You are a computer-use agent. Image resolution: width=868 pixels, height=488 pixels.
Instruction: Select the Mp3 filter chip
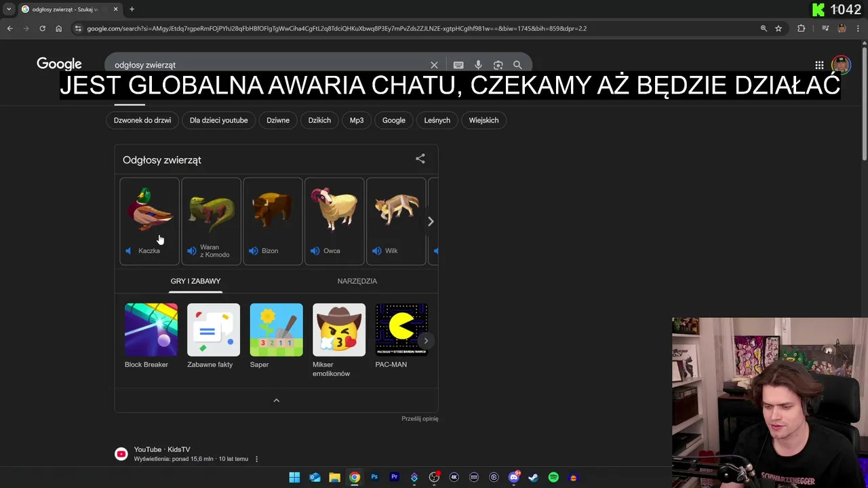coord(357,120)
